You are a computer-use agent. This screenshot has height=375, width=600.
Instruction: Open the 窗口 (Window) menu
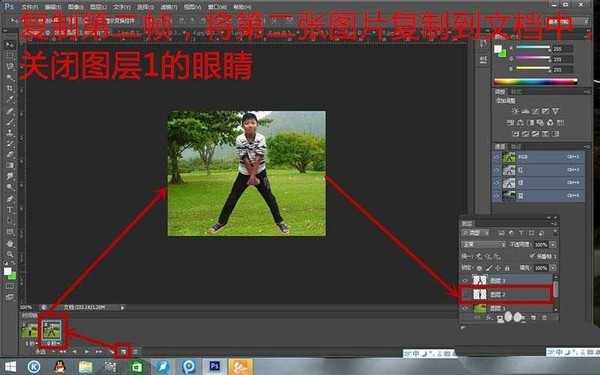point(216,7)
